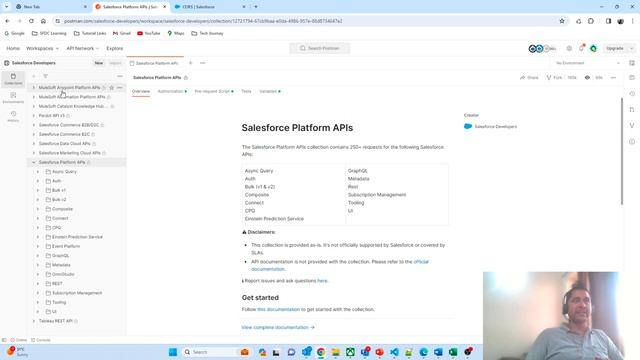Open the Upgrade dropdown arrow
The height and width of the screenshot is (360, 640).
pyautogui.click(x=631, y=49)
